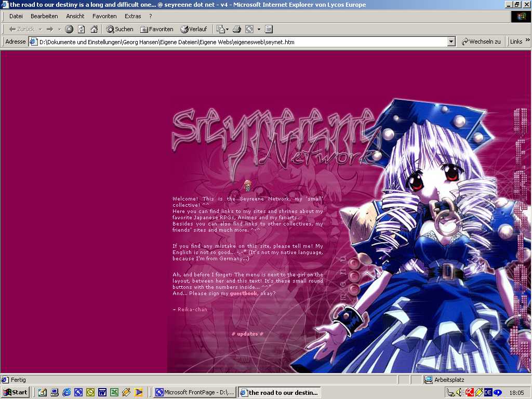Open the volume speaker tray icon
This screenshot has width=532, height=399.
[460, 393]
